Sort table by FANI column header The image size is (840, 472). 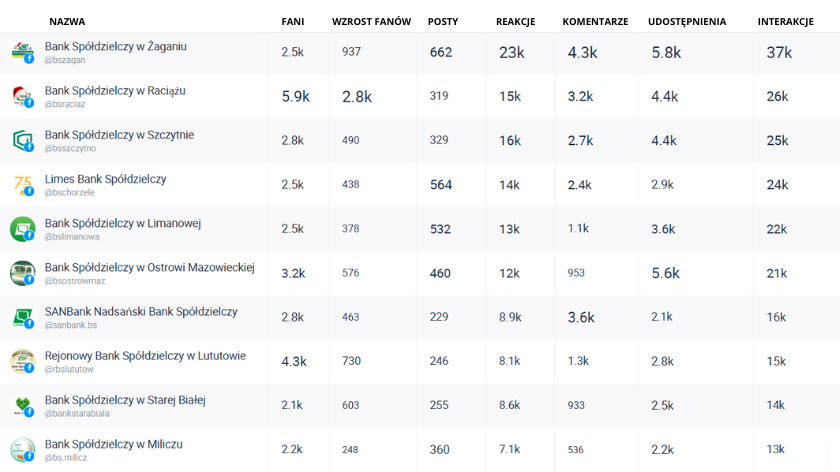[292, 21]
